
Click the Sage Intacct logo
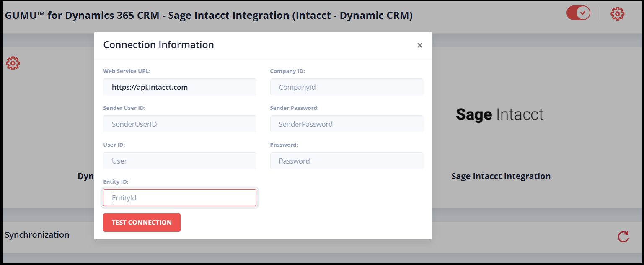coord(500,115)
